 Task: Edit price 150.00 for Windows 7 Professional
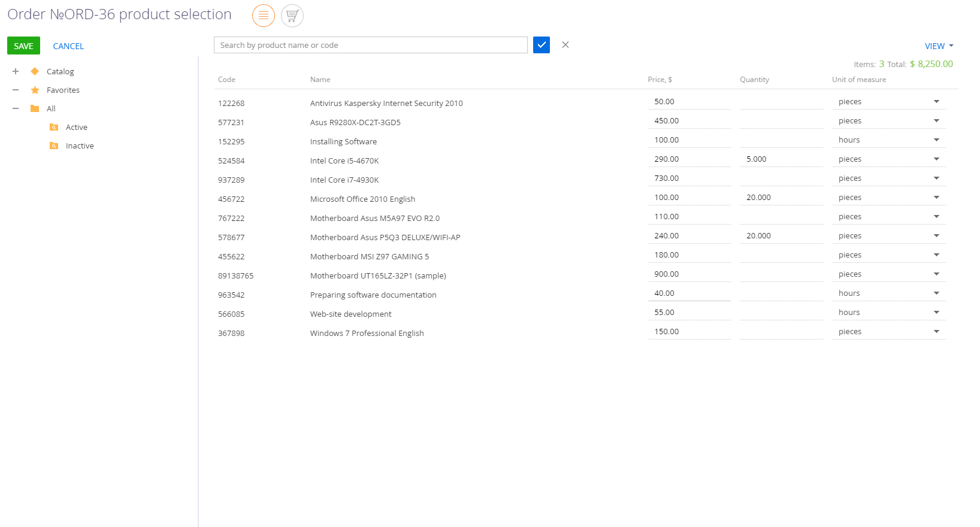coord(689,332)
